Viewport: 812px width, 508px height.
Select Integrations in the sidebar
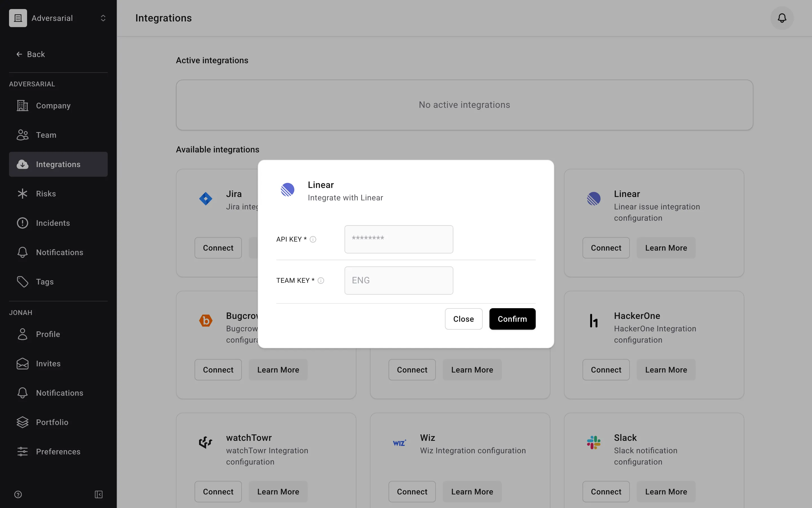tap(58, 164)
